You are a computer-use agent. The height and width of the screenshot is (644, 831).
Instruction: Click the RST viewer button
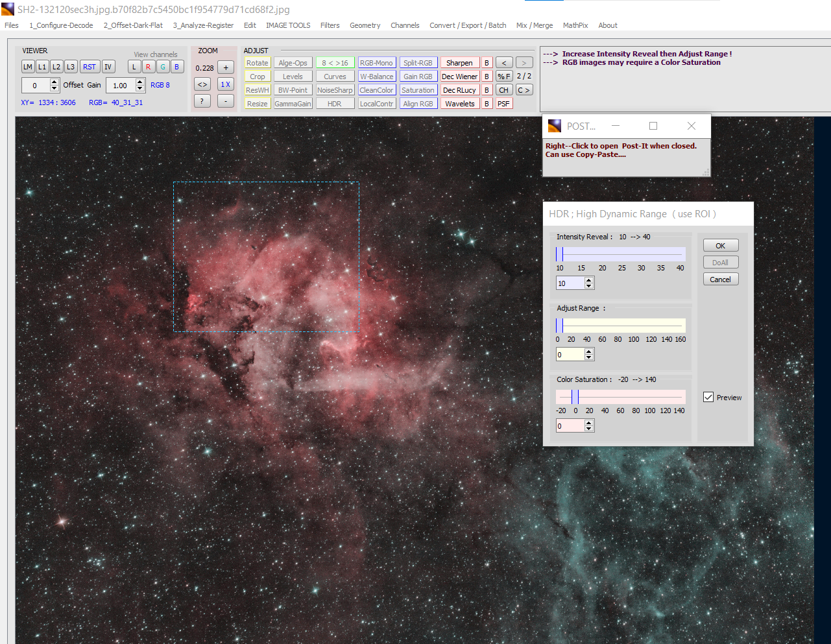[90, 67]
